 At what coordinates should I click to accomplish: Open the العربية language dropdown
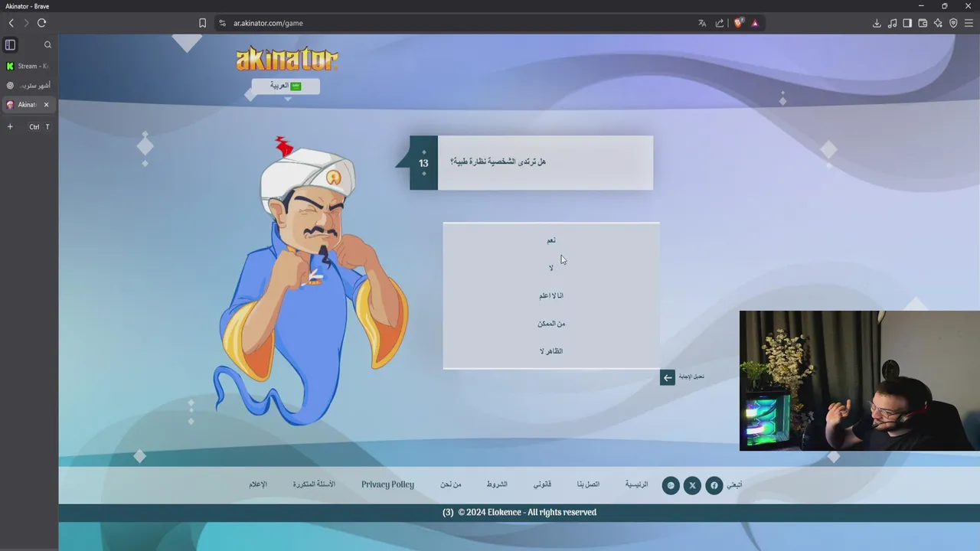click(x=286, y=86)
